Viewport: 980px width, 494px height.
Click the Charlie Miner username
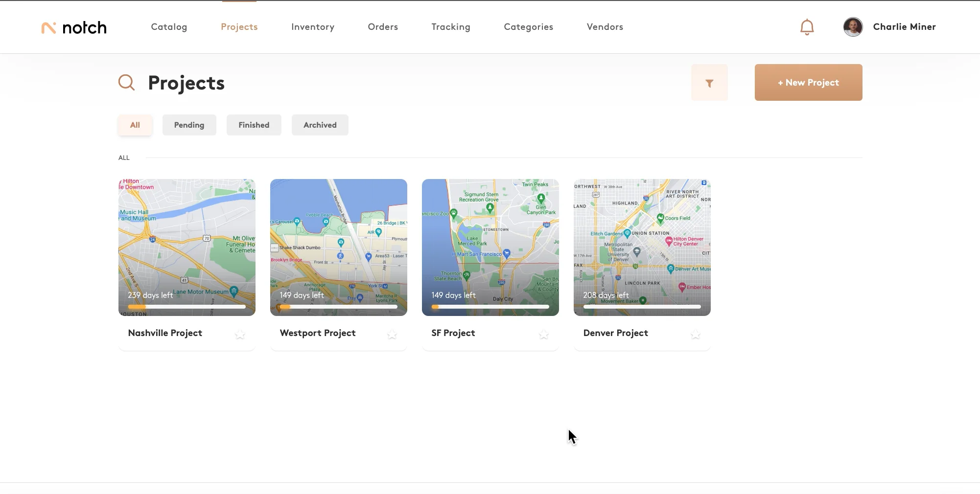point(905,27)
